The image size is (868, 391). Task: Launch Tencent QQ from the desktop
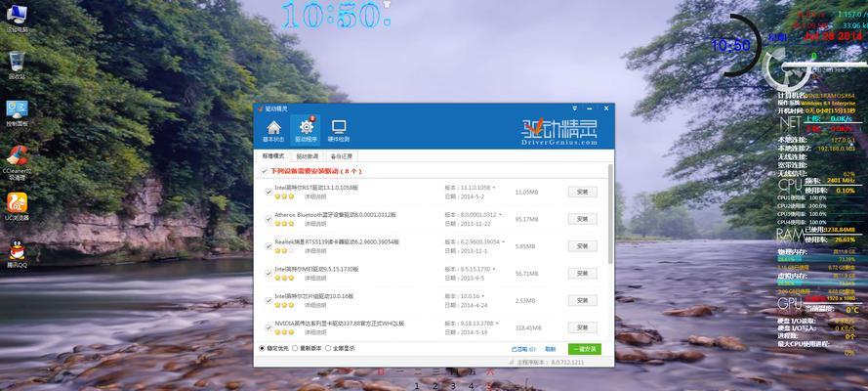(x=18, y=254)
